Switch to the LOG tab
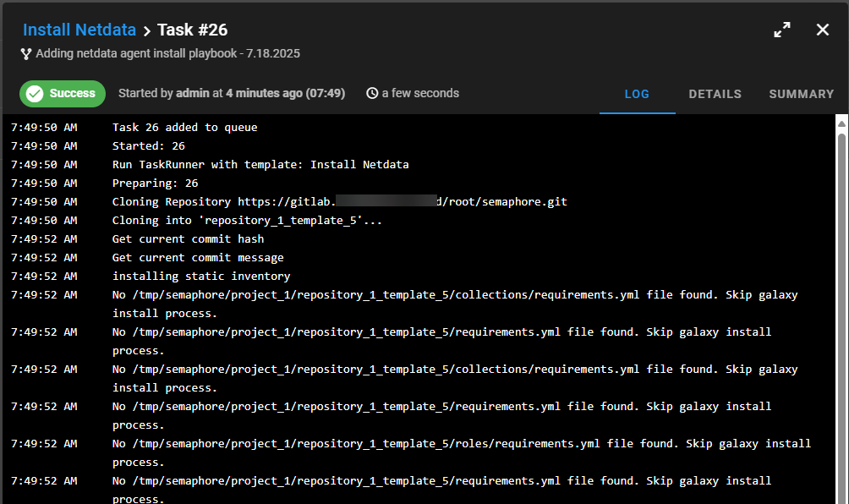Viewport: 849px width, 504px height. pyautogui.click(x=637, y=95)
